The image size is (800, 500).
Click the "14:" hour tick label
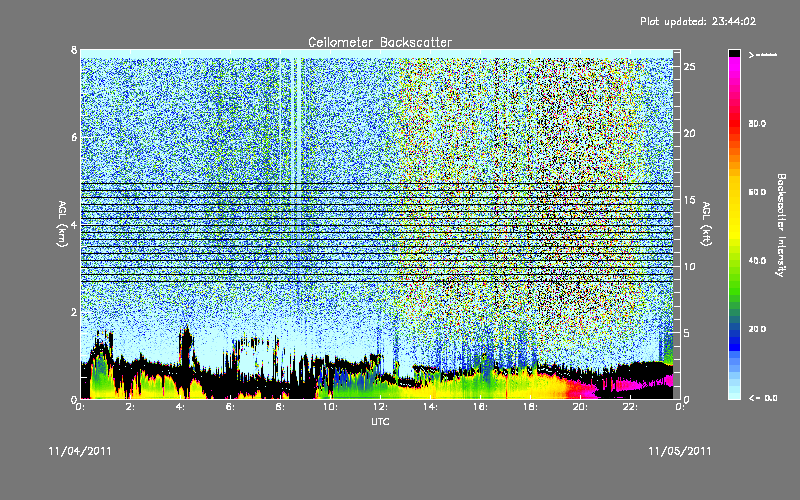[x=430, y=407]
